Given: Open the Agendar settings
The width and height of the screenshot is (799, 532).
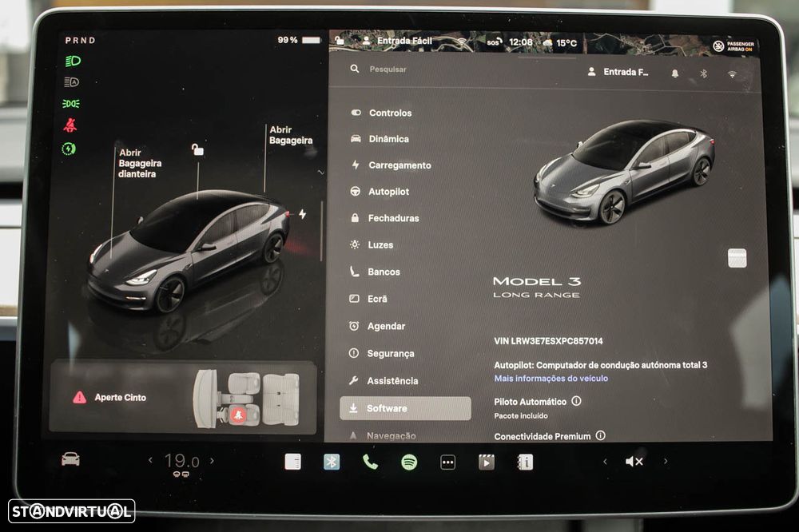Looking at the screenshot, I should coord(377,326).
